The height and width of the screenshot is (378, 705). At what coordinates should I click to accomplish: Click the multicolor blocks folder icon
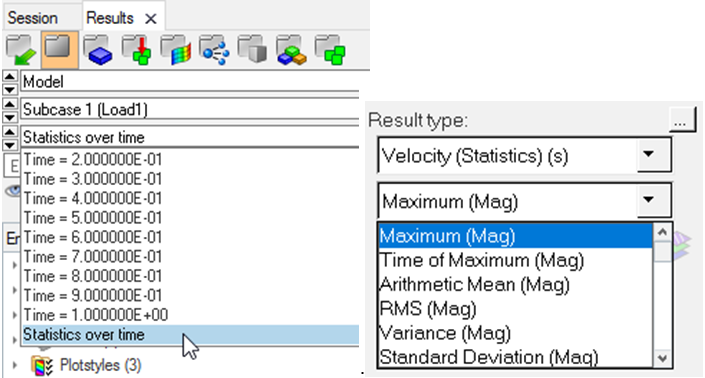[291, 50]
